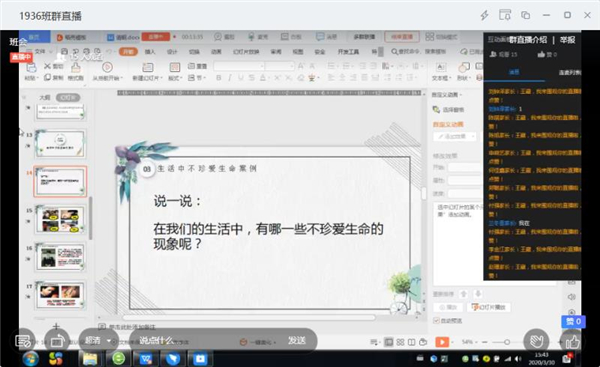Start slideshow from current slide
Image resolution: width=600 pixels, height=367 pixels.
click(108, 67)
